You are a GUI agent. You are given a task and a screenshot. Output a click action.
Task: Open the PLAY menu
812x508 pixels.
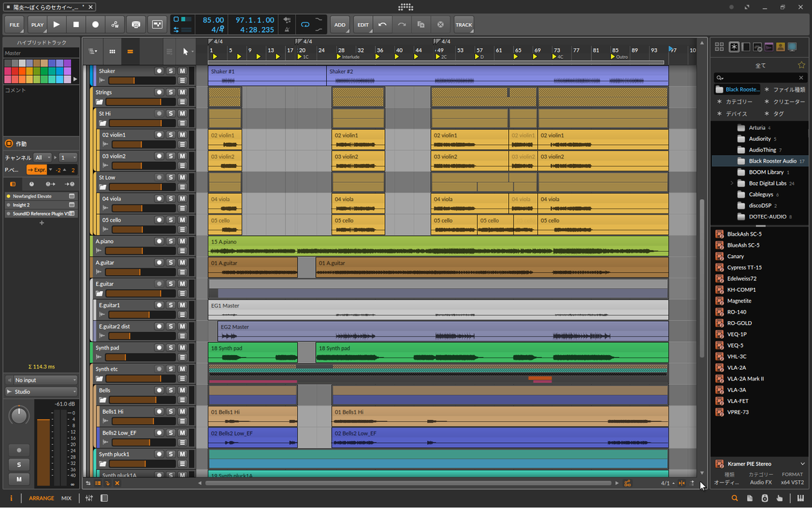[x=37, y=24]
